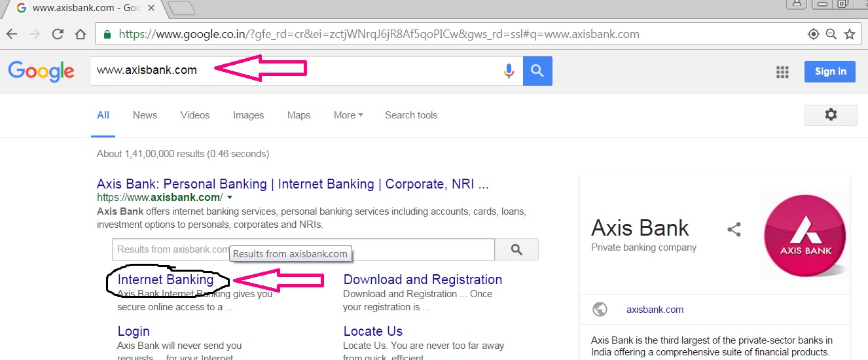Open the Google apps grid icon
868x360 pixels.
782,72
